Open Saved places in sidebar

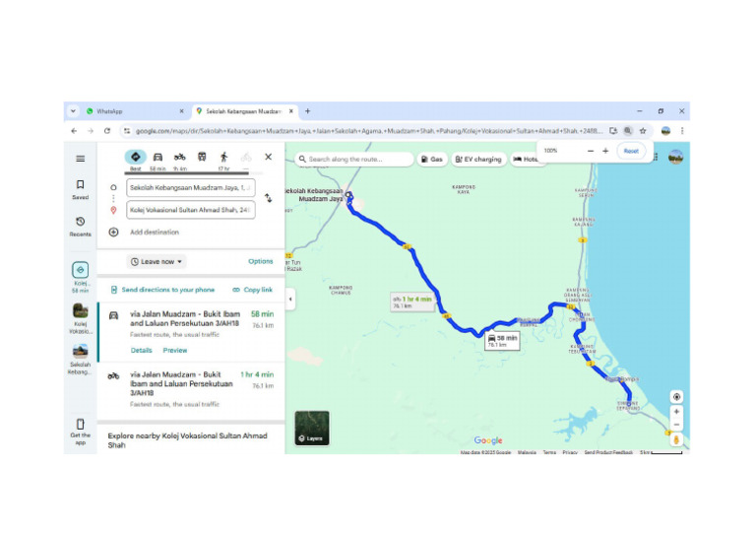81,189
